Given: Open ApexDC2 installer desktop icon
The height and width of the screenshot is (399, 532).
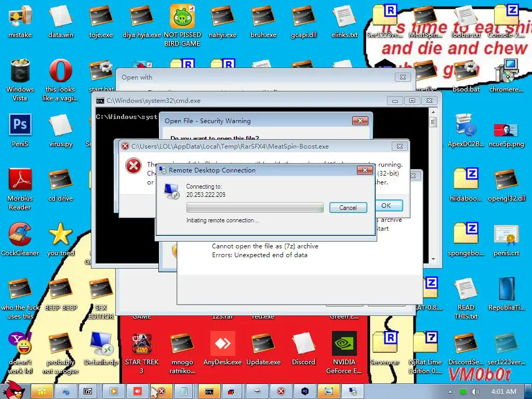Looking at the screenshot, I should 466,130.
